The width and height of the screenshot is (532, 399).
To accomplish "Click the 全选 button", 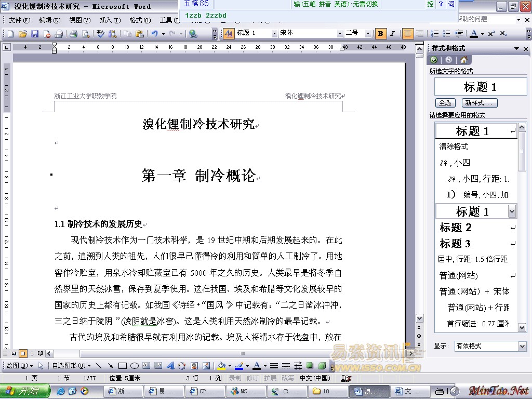I will pos(445,103).
